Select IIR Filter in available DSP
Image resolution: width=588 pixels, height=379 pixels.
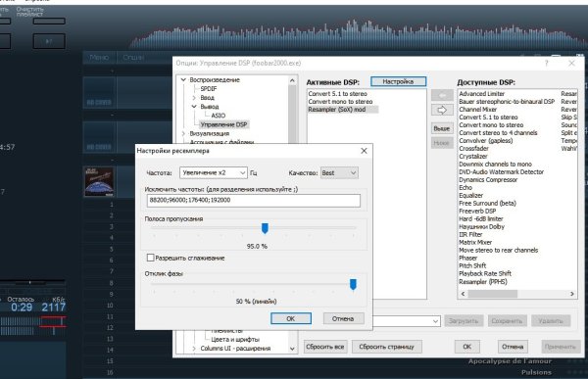click(x=470, y=235)
